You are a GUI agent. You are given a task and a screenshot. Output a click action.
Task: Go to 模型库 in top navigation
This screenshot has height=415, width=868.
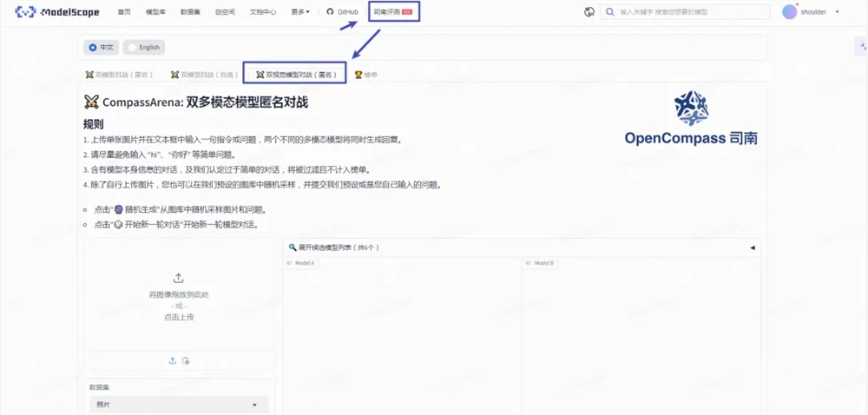click(x=156, y=12)
